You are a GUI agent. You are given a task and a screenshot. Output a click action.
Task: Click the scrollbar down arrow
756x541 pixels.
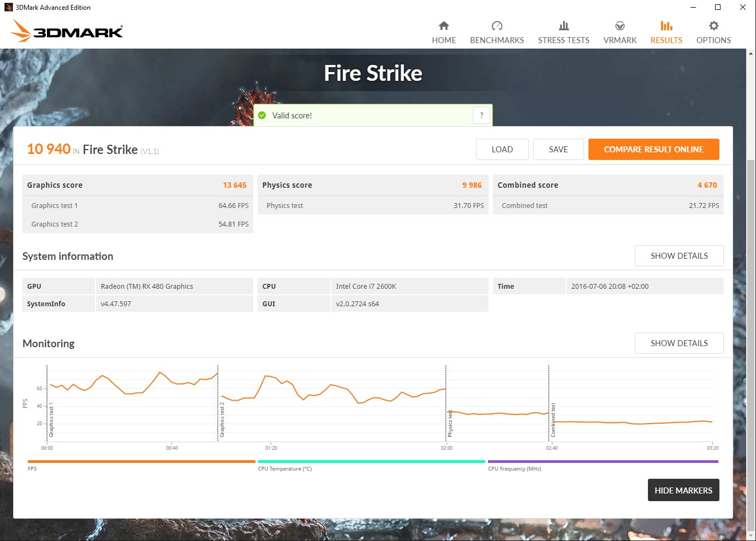click(x=751, y=536)
